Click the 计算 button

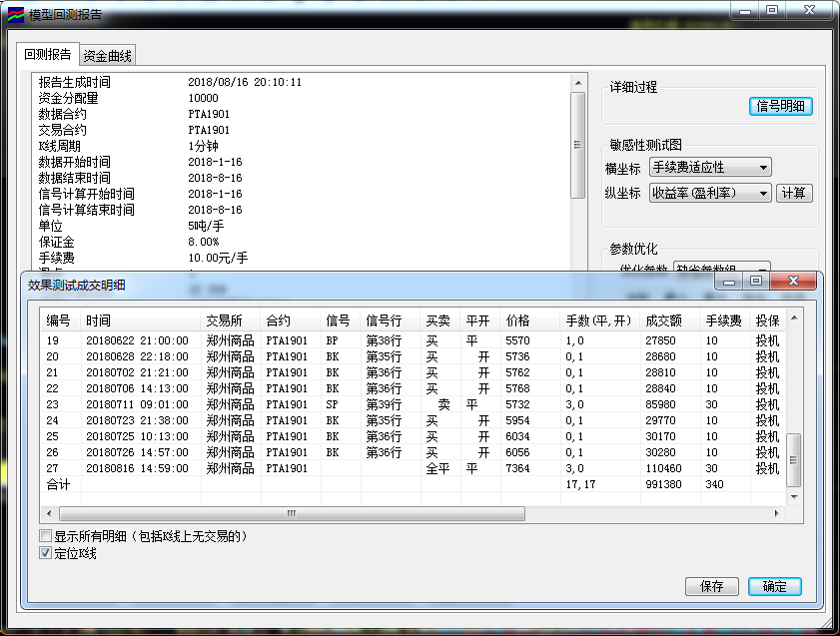(795, 194)
